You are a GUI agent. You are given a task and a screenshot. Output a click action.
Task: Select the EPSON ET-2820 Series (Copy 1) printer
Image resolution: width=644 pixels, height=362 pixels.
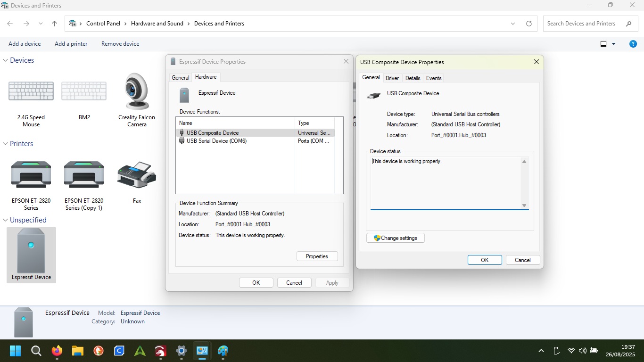pos(84,174)
